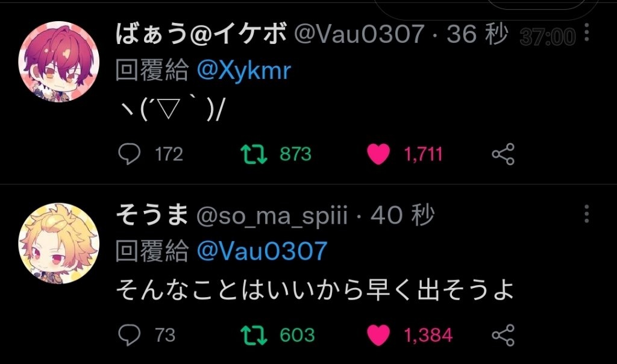Open そうま display name profile
The height and width of the screenshot is (364, 617).
tap(151, 215)
